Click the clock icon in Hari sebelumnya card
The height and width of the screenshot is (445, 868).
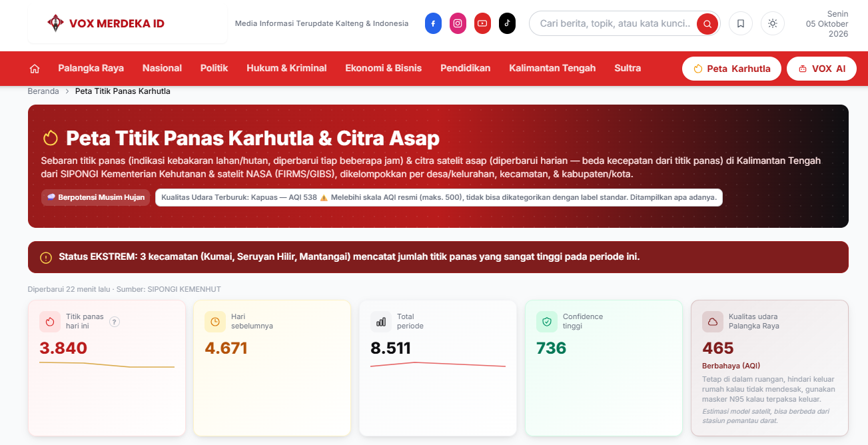(215, 322)
